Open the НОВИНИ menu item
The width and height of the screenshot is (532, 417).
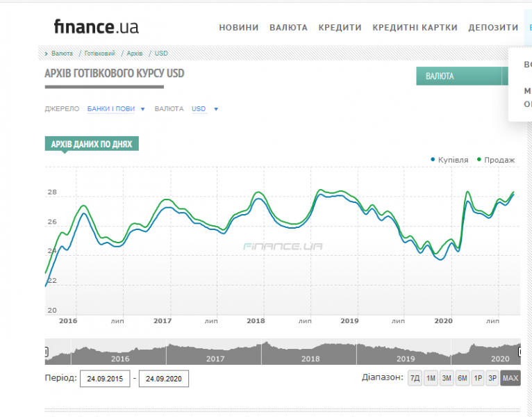[x=238, y=28]
